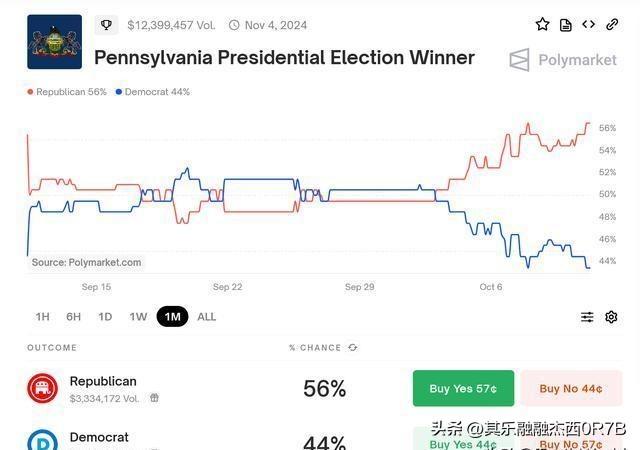
Task: Click the star favorite icon
Action: (542, 25)
